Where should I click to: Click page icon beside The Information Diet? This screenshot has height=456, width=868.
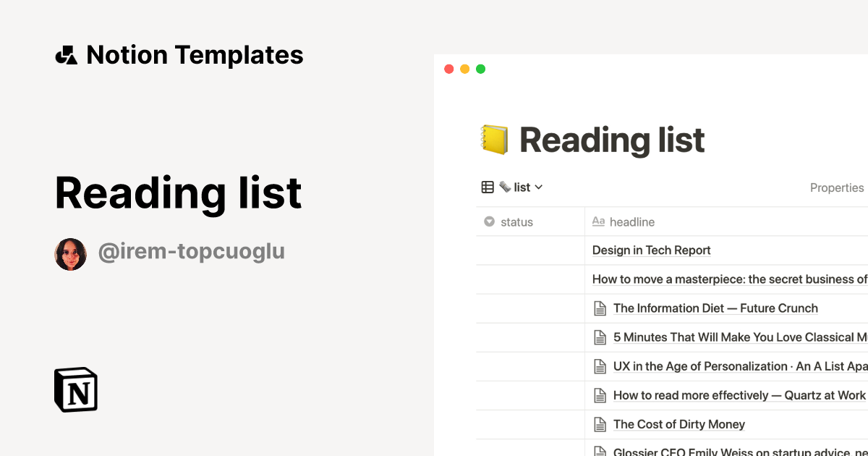pos(600,308)
